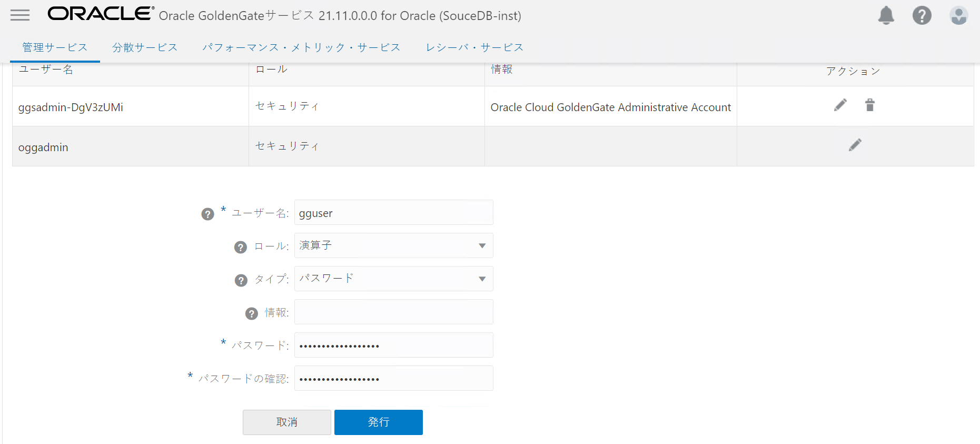
Task: Show help for the ユーザー名 field
Action: click(207, 214)
